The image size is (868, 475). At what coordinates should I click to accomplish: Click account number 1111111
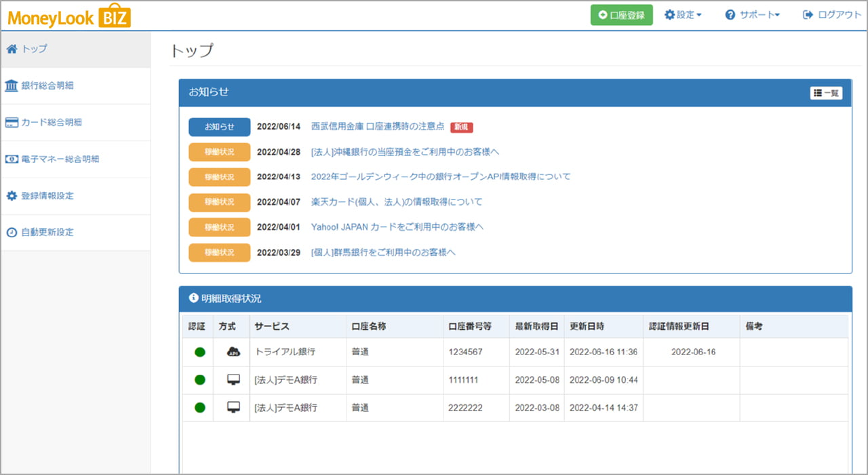click(x=463, y=380)
